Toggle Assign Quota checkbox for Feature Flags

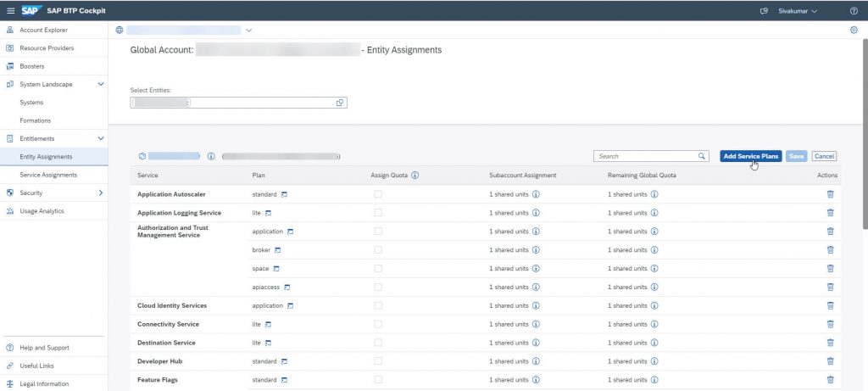point(377,380)
